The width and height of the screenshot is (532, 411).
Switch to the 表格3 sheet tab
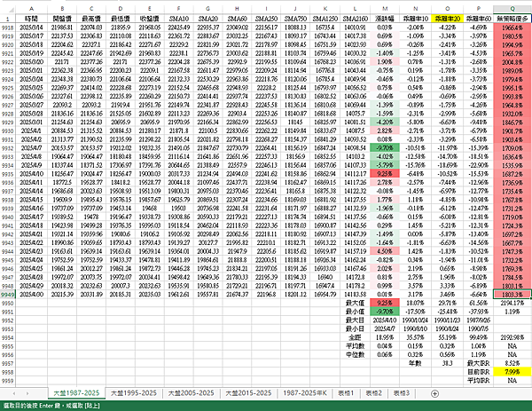pos(402,393)
